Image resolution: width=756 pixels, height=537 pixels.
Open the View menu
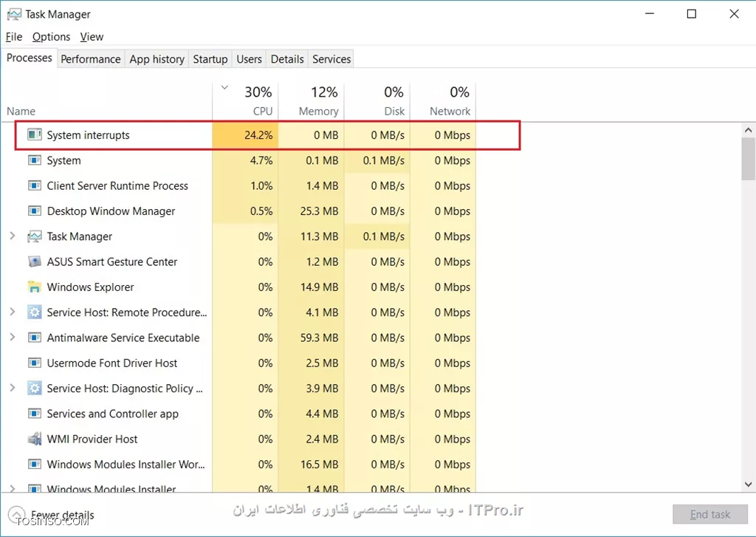point(92,37)
